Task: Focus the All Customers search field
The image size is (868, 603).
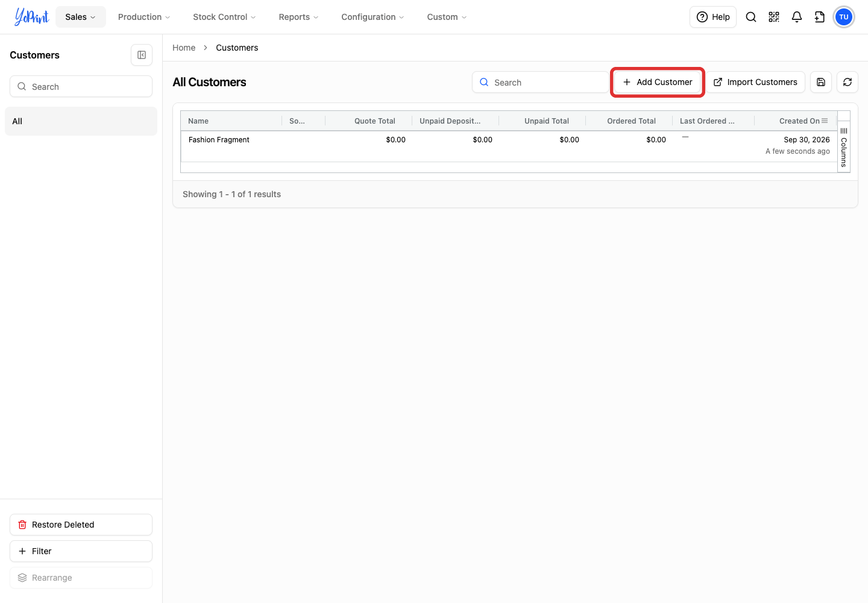Action: tap(540, 82)
